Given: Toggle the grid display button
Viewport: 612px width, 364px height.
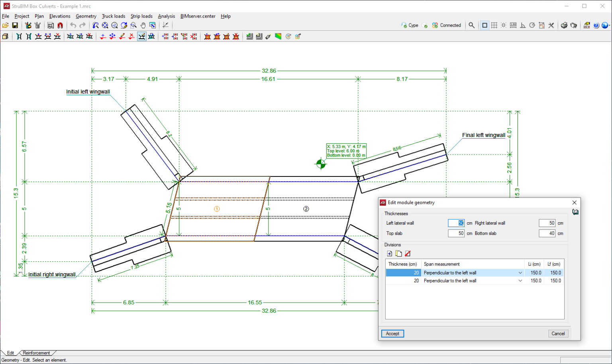Looking at the screenshot, I should 494,25.
